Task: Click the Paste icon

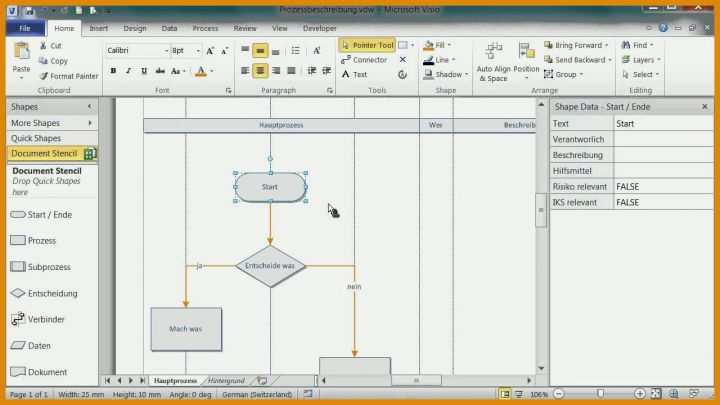Action: click(x=21, y=51)
